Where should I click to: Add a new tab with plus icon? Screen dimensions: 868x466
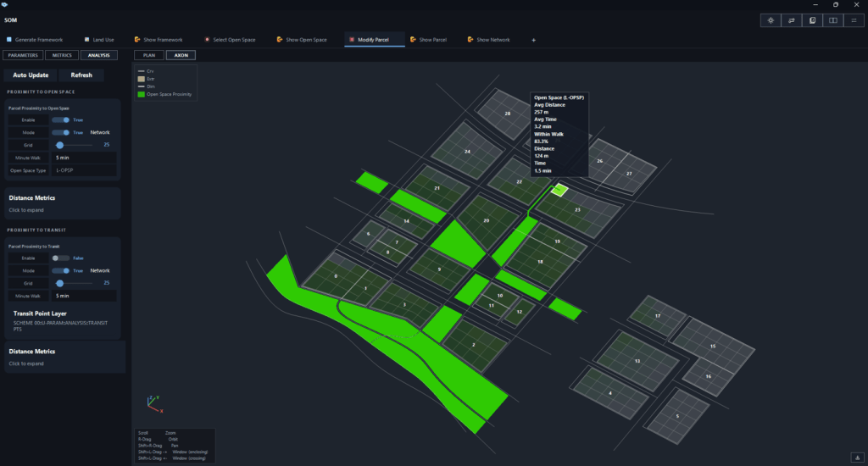[x=534, y=40]
